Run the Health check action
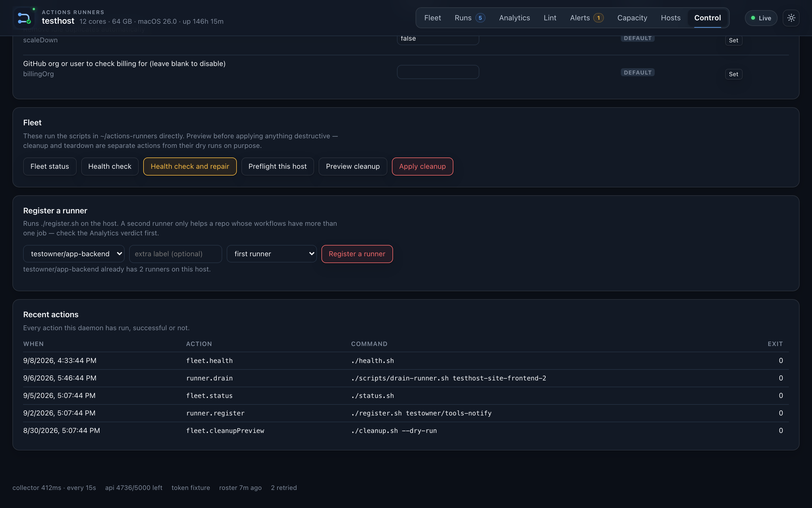812x508 pixels. coord(110,166)
